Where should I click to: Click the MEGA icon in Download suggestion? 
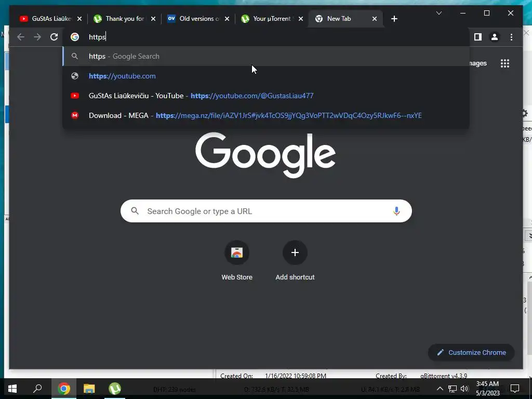[75, 115]
